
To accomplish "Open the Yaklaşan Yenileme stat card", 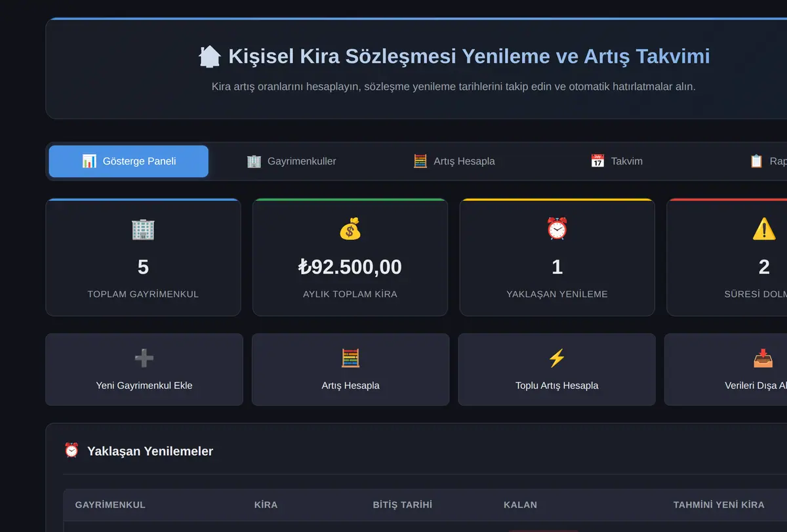I will pyautogui.click(x=557, y=257).
